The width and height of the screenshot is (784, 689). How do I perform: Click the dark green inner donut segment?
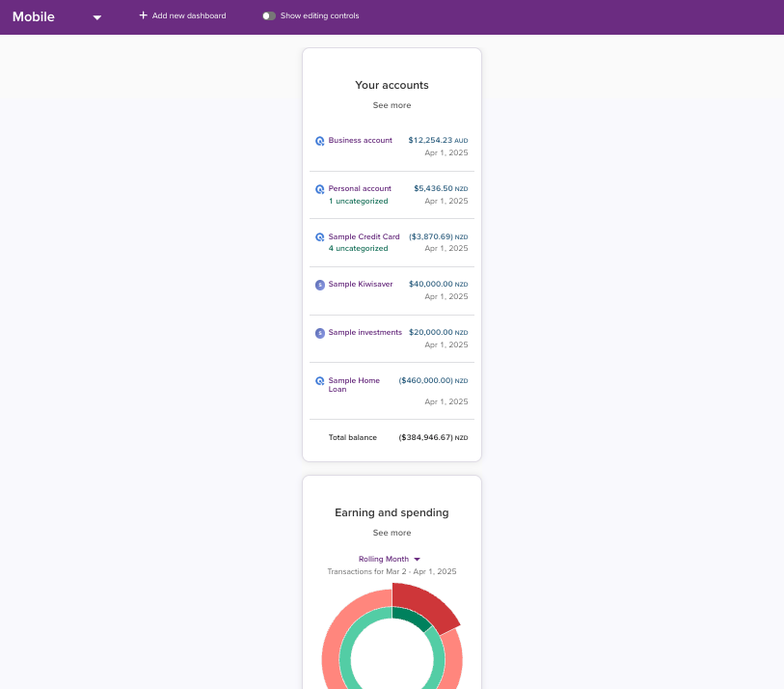pos(411,618)
